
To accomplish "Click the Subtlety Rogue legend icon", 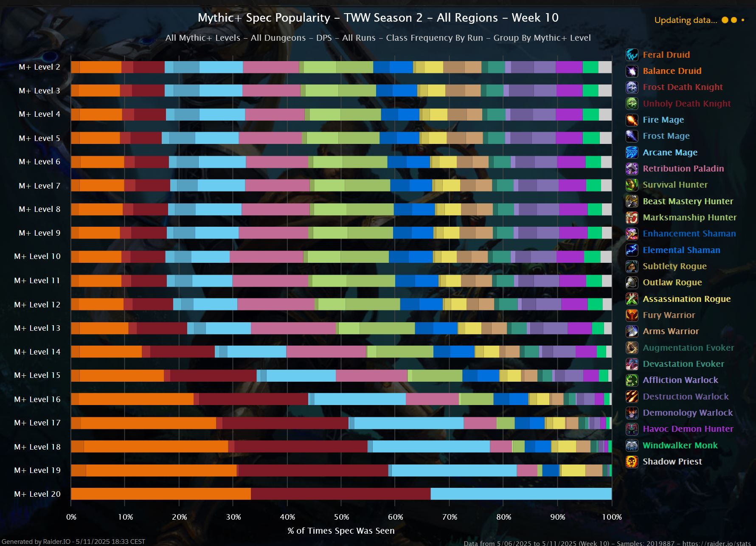I will click(632, 266).
